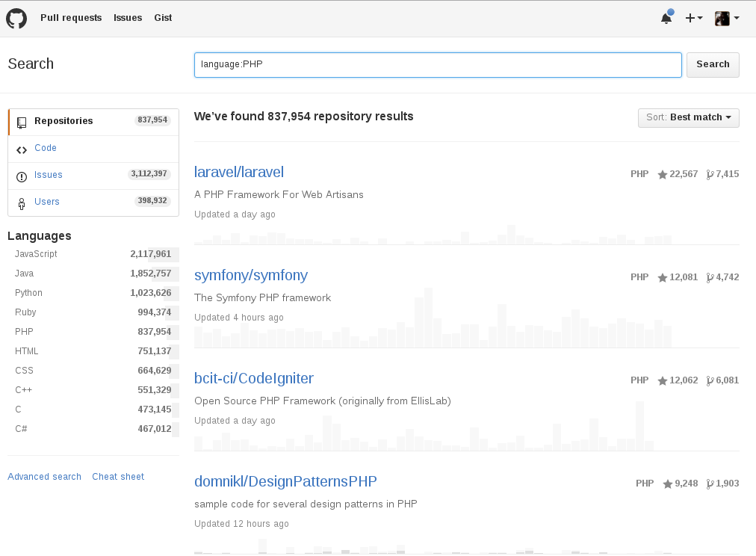Open the GitHub Octocat home logo
The height and width of the screenshot is (556, 756).
pyautogui.click(x=16, y=19)
